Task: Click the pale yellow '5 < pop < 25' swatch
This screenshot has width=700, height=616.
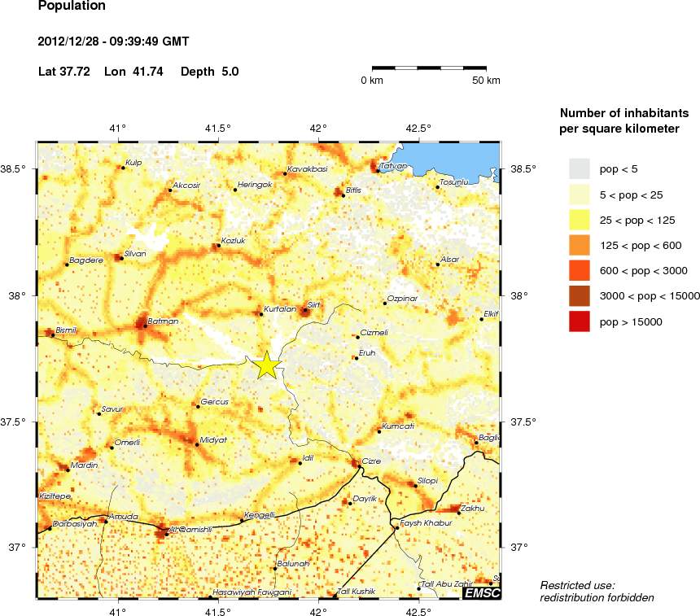Action: [x=579, y=194]
